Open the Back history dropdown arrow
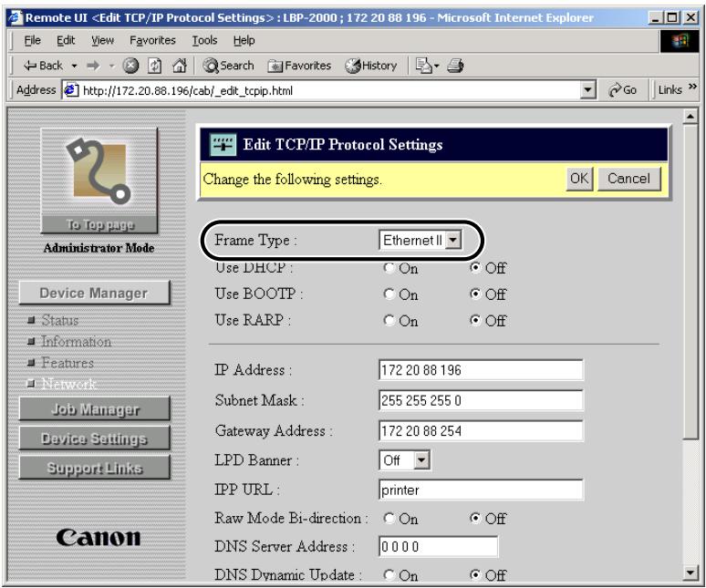 pyautogui.click(x=74, y=67)
